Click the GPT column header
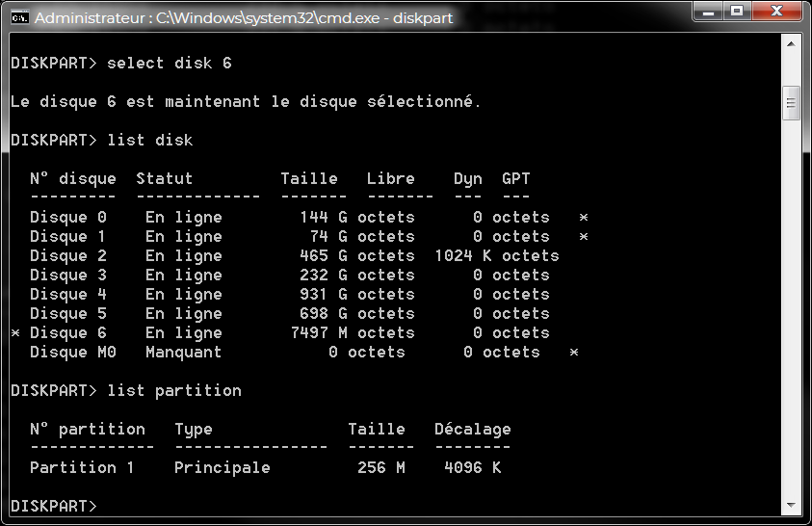 [x=515, y=179]
